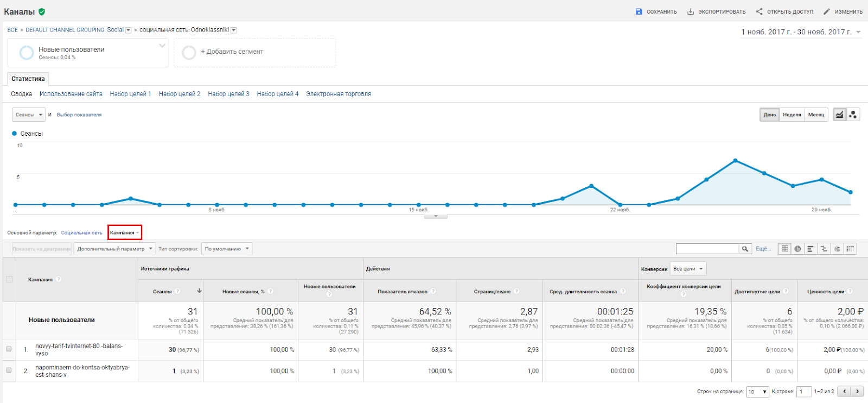Open Дополнительный параметр dropdown
Viewport: 868px width, 403px height.
(x=114, y=249)
